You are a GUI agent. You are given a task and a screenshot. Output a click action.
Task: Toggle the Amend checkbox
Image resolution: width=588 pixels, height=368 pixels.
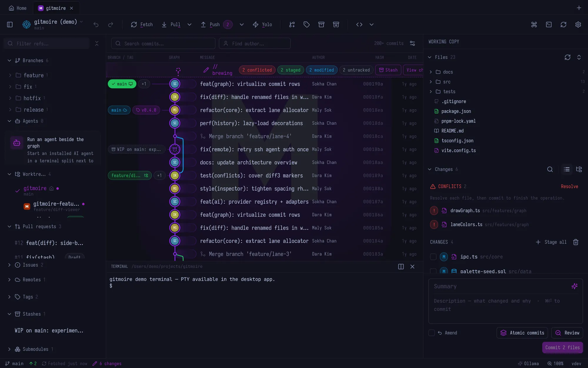pos(432,333)
